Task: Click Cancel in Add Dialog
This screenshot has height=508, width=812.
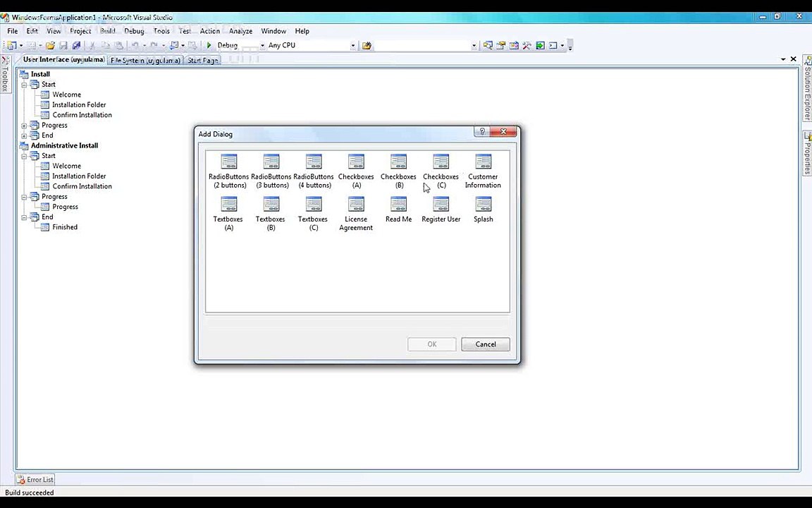Action: (x=485, y=344)
